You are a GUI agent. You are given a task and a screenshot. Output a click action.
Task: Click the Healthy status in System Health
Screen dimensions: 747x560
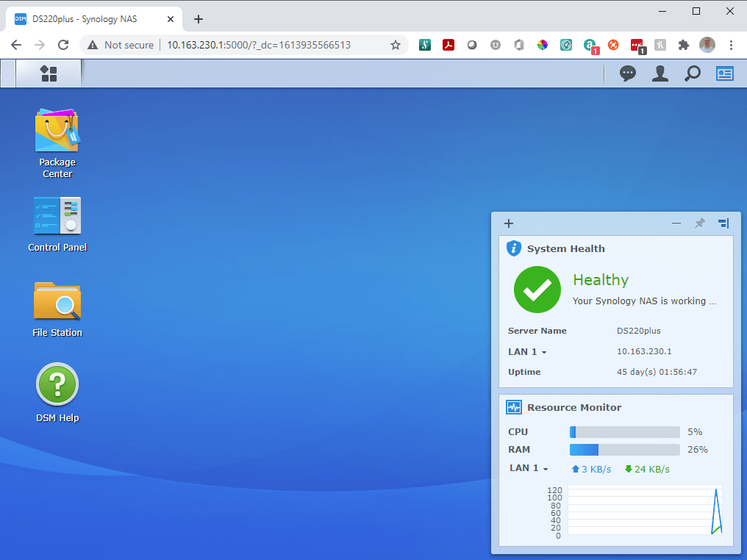pos(601,280)
